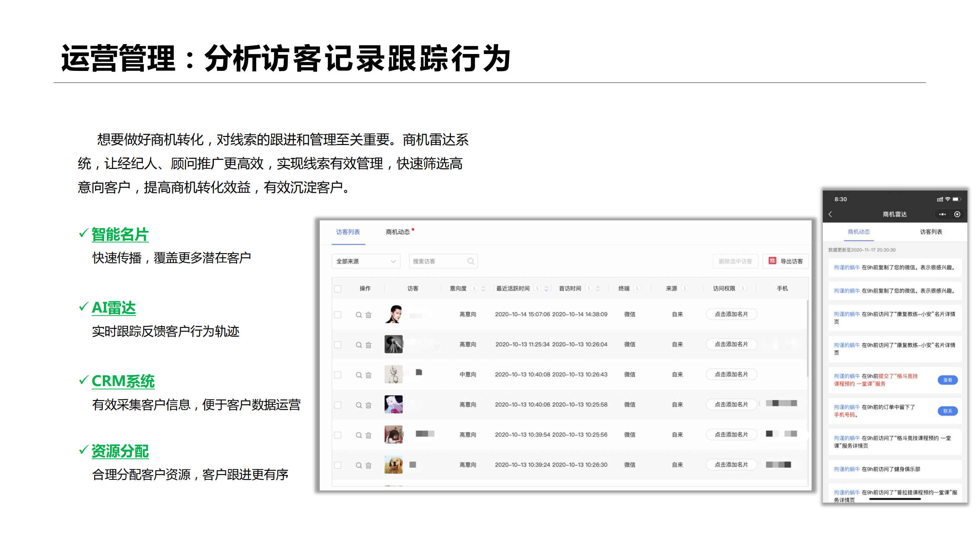980x551 pixels.
Task: Click the trash icon in second visitor row
Action: tap(368, 345)
